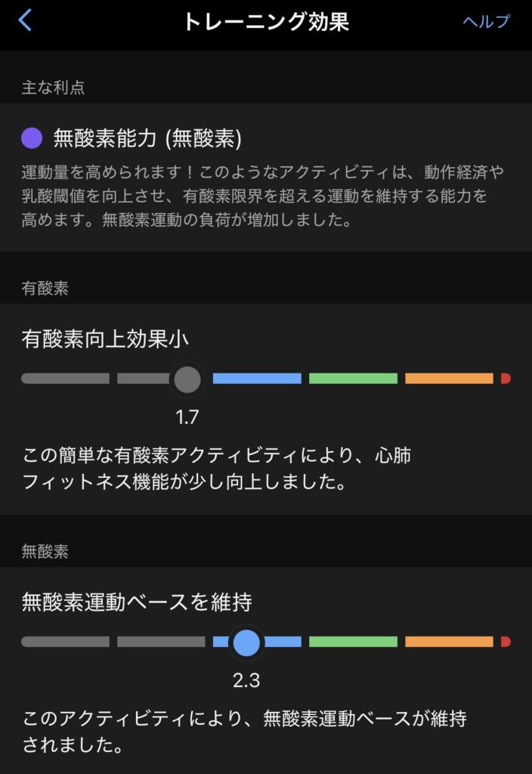Tap the blue segment of aerobic bar
This screenshot has width=532, height=774.
[257, 379]
